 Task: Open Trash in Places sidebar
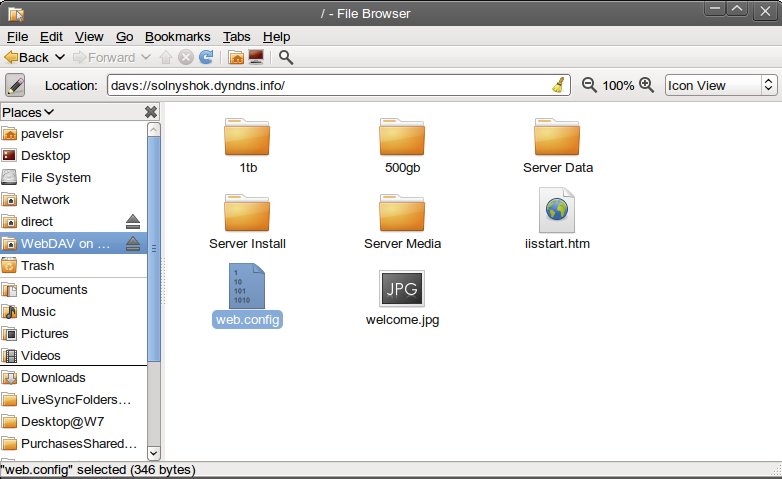73,265
